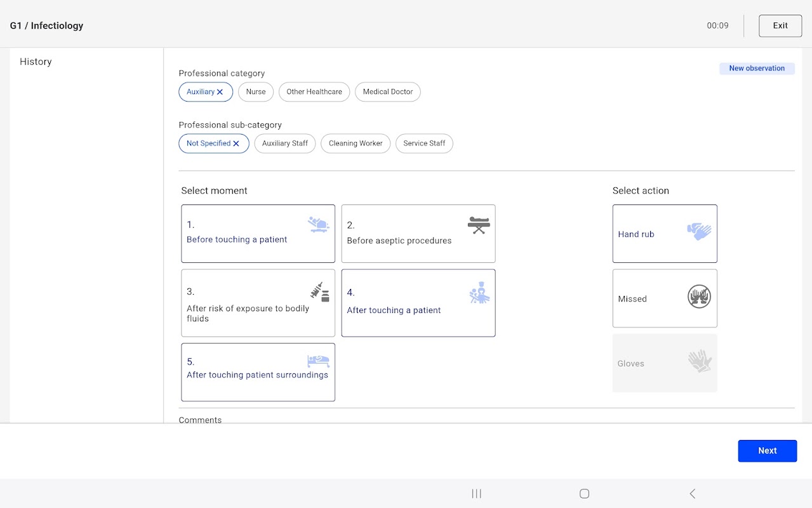The width and height of the screenshot is (812, 508).
Task: Choose Auxiliary Staff sub-category chip
Action: tap(284, 144)
